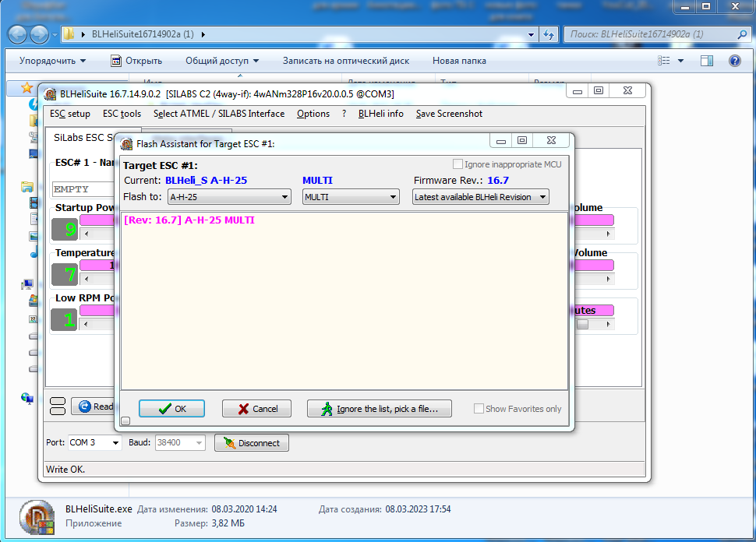The height and width of the screenshot is (542, 756).
Task: Click the Explorer refresh address button
Action: tap(549, 34)
